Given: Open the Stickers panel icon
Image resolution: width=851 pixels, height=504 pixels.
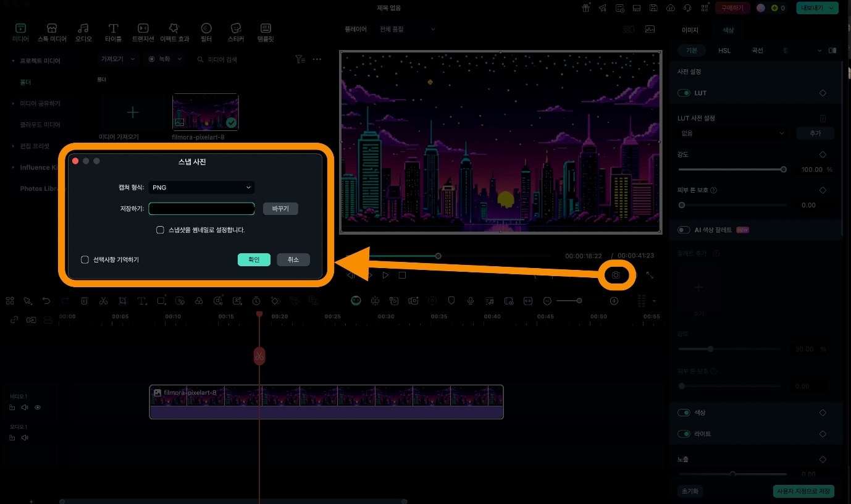Looking at the screenshot, I should tap(235, 33).
